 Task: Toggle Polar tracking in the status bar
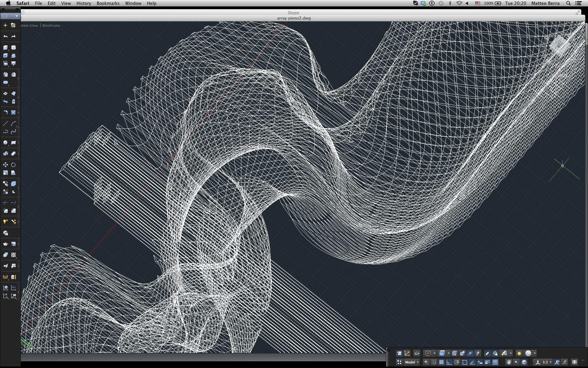(x=457, y=362)
